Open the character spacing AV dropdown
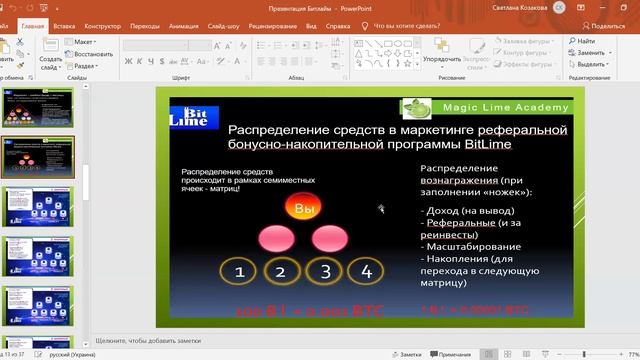The image size is (640, 360). 186,62
